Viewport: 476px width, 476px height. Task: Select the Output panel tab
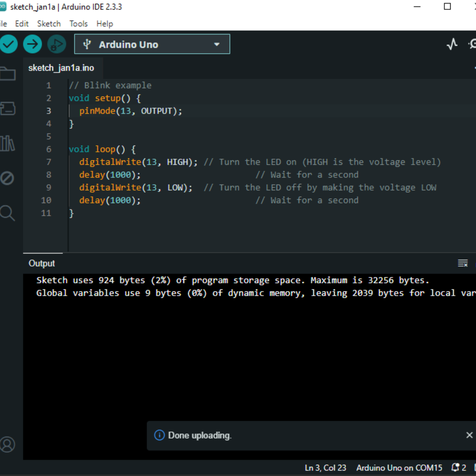(42, 263)
